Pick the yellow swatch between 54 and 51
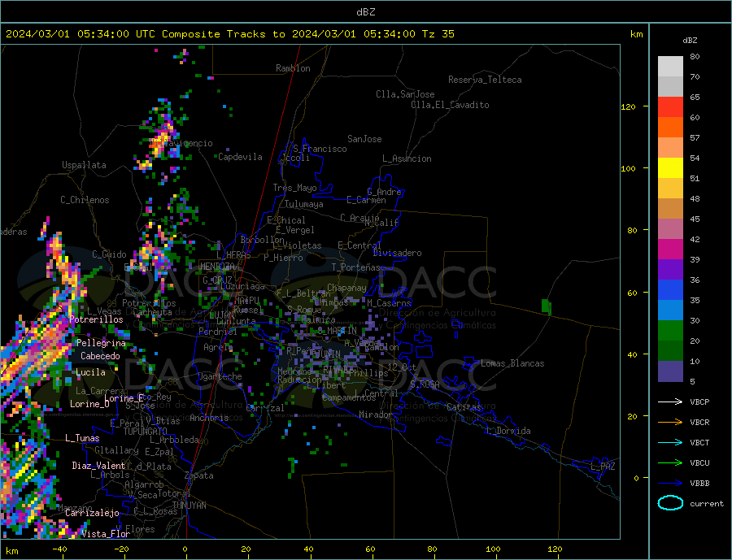Image resolution: width=732 pixels, height=560 pixels. point(670,168)
